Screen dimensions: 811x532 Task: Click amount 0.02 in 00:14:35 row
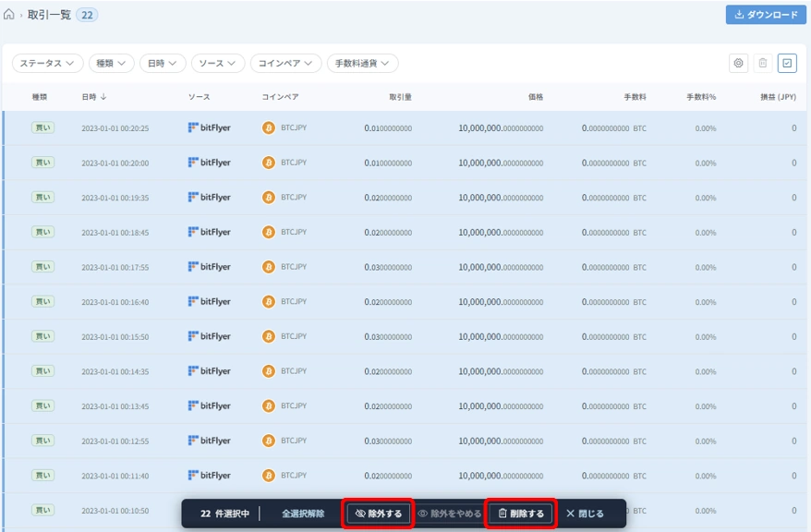point(388,371)
